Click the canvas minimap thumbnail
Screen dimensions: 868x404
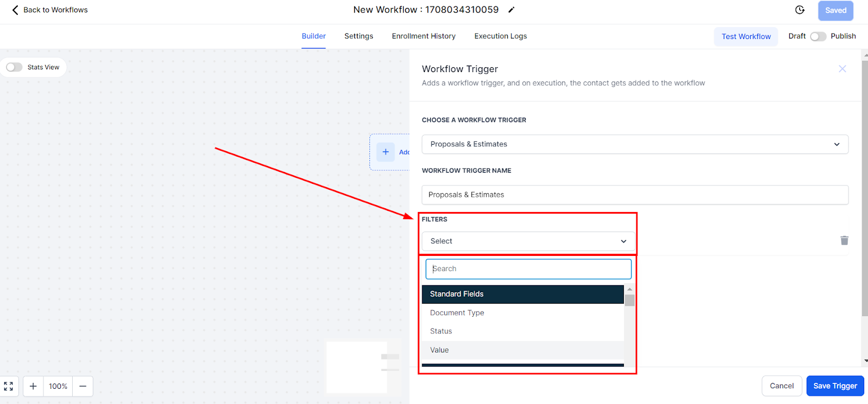[363, 367]
